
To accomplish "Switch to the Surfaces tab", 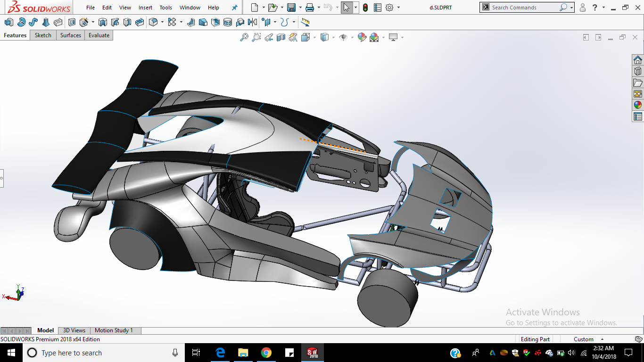I will tap(70, 35).
